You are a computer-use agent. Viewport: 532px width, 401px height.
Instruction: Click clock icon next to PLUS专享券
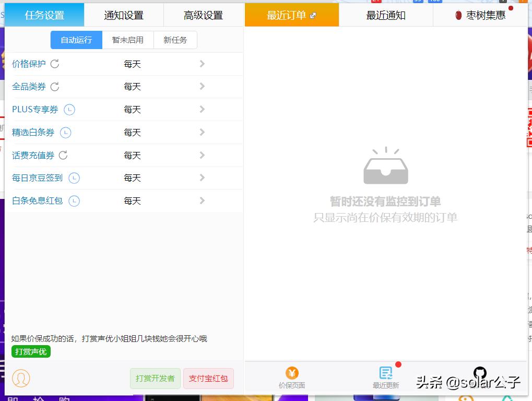pos(69,110)
